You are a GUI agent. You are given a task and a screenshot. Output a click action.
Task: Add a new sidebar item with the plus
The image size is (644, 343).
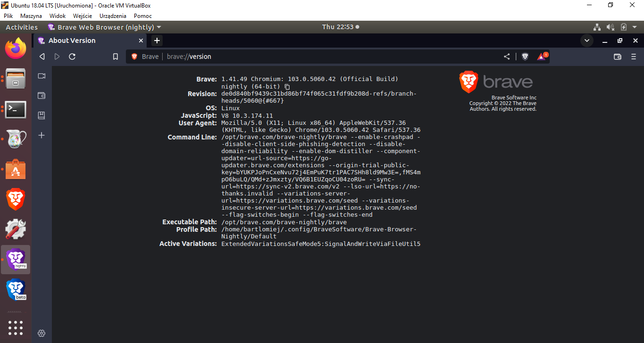pyautogui.click(x=41, y=135)
